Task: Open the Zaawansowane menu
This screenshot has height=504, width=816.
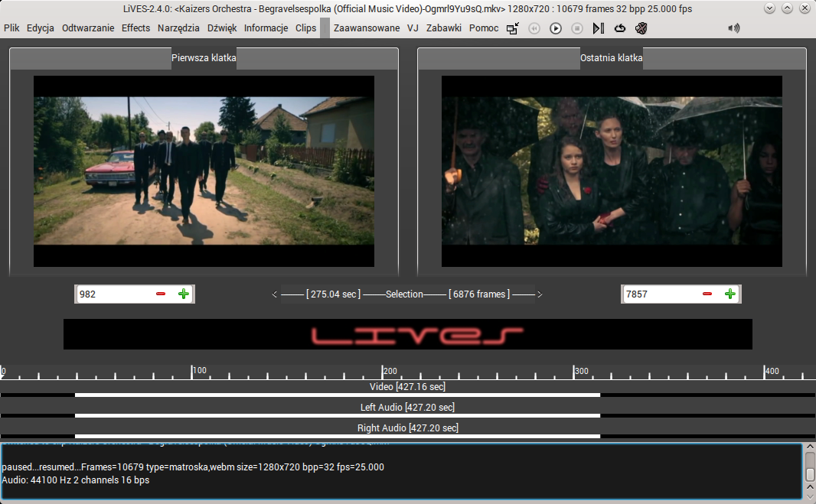Action: coord(367,28)
